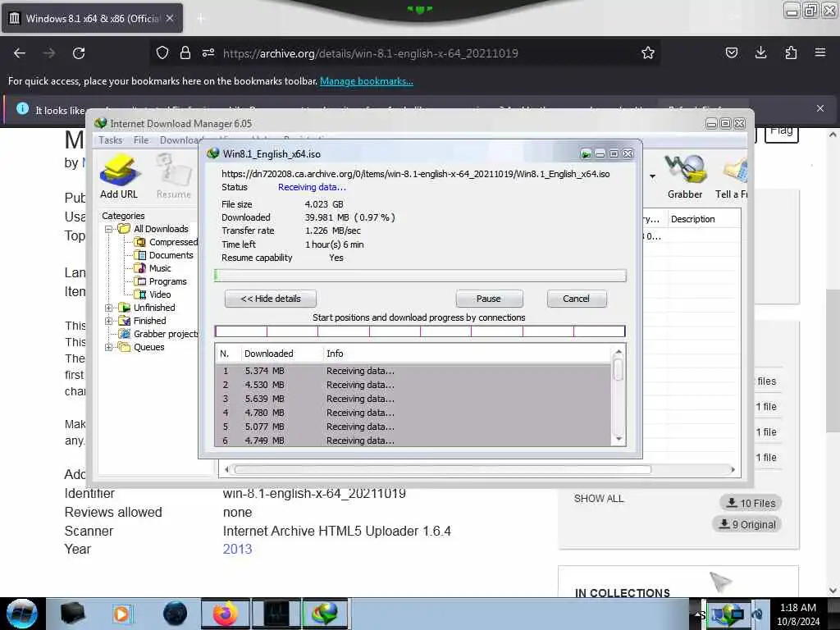Dismiss the Firefox notification bar
840x630 pixels.
coord(819,108)
